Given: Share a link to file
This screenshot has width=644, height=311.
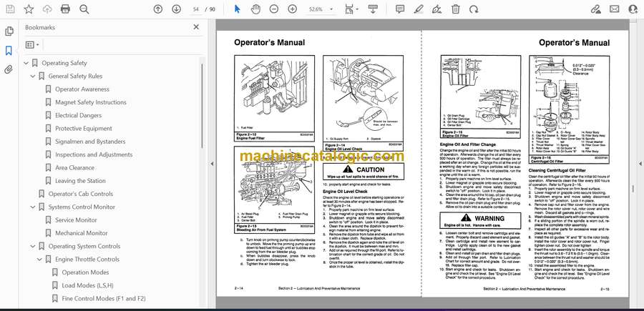Looking at the screenshot, I should coord(595,9).
